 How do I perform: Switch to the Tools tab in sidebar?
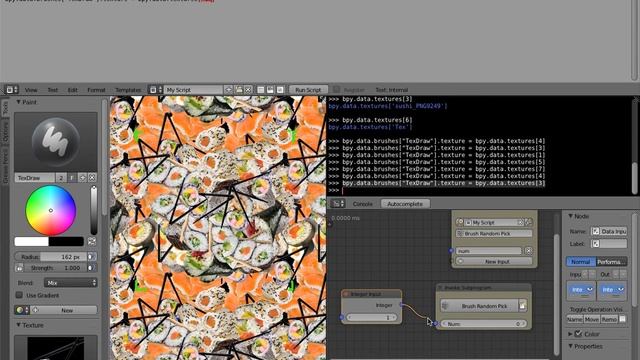(x=5, y=108)
